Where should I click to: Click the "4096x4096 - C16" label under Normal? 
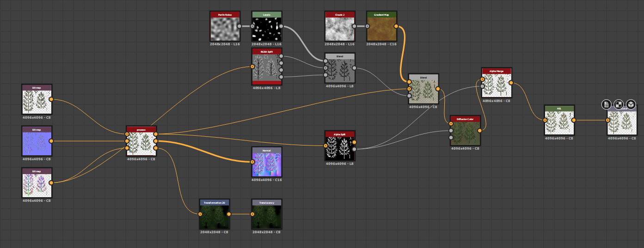click(267, 180)
